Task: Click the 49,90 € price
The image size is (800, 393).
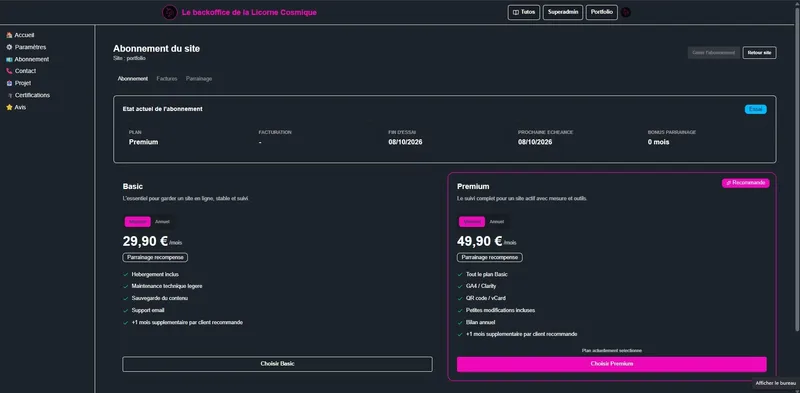Action: click(x=480, y=241)
